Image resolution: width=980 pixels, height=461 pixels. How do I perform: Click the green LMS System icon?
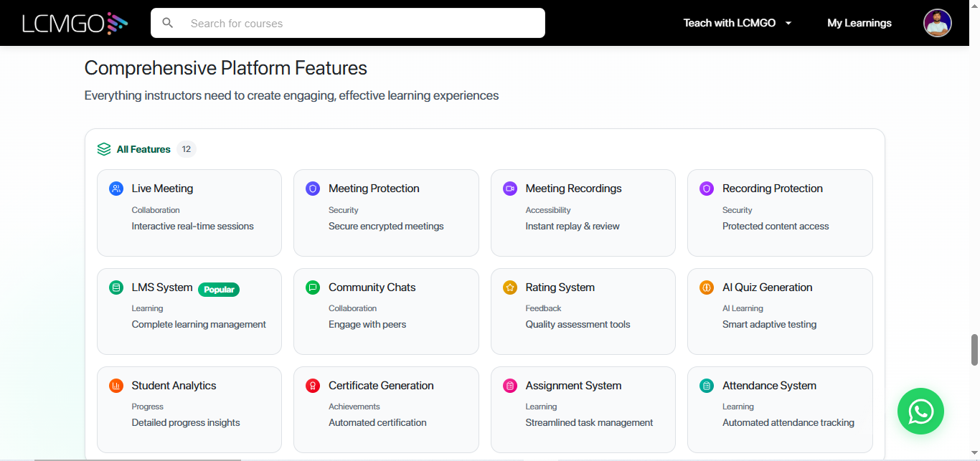point(116,287)
